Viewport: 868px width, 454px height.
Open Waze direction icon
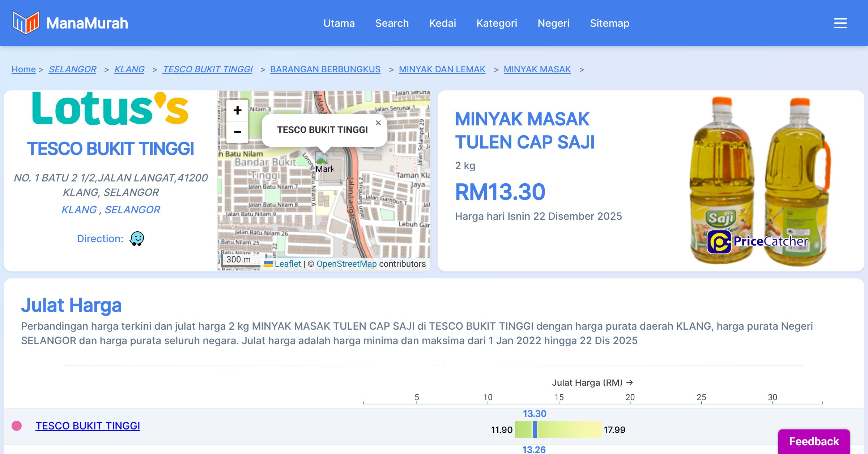137,239
